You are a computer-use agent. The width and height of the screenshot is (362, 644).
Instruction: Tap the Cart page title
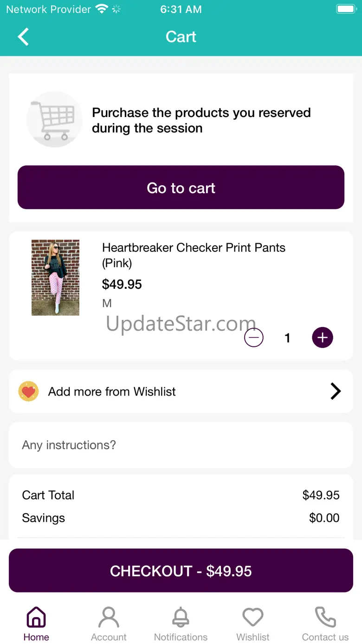(181, 37)
